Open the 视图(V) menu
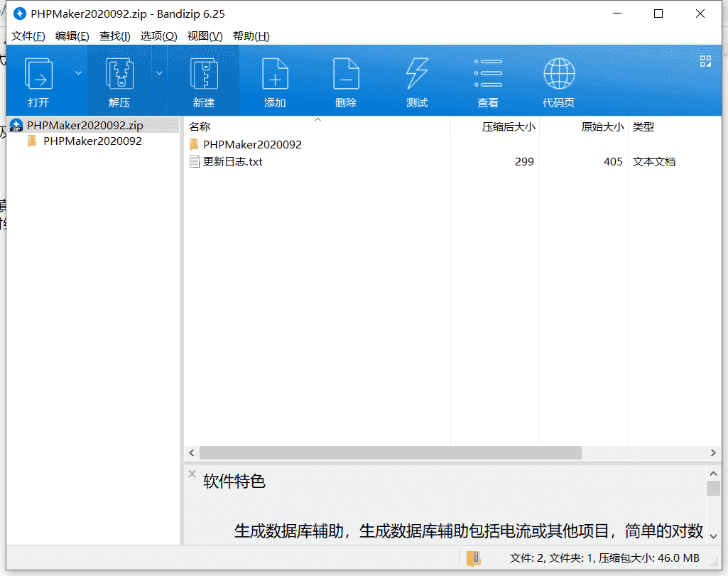The height and width of the screenshot is (576, 728). pos(205,36)
